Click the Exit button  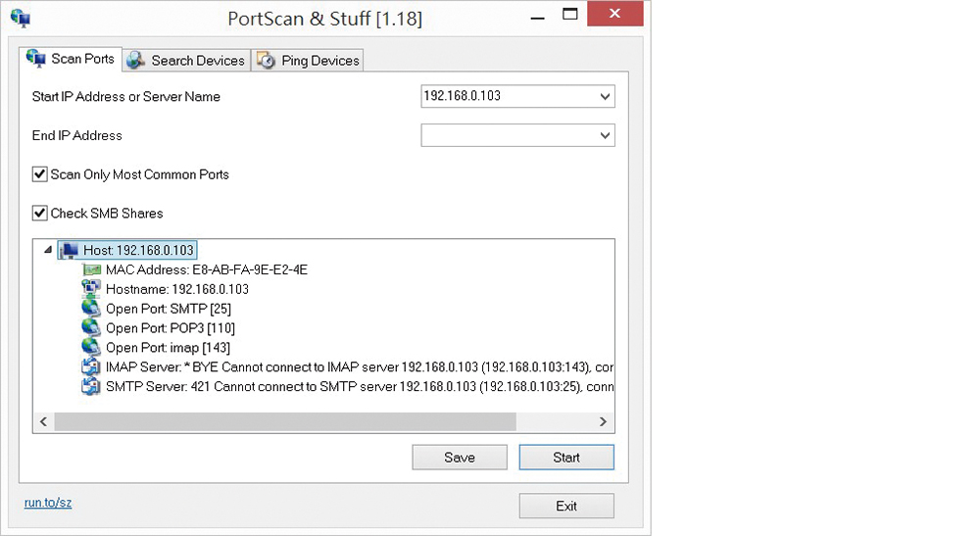[566, 506]
